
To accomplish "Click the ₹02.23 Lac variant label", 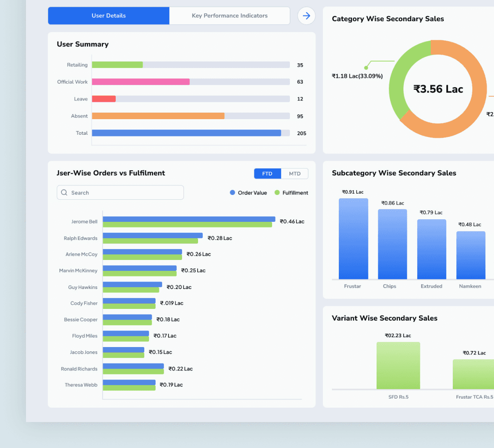I will point(398,335).
